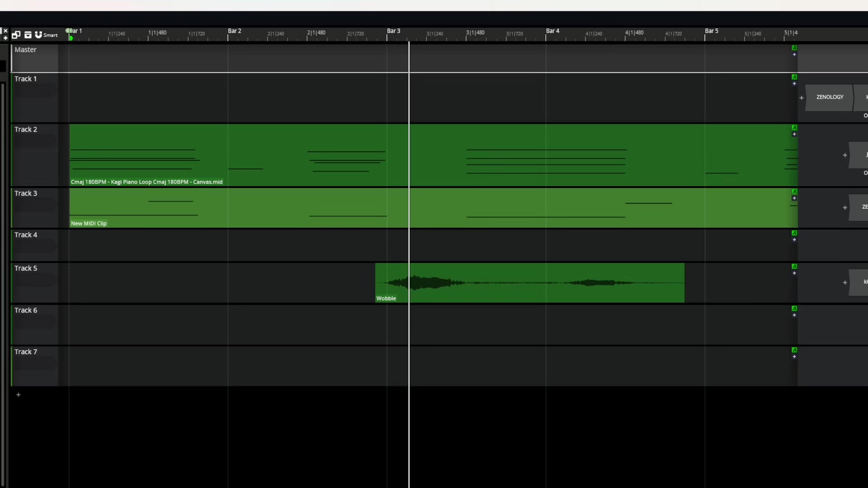
Task: Toggle automation A button on Track 2
Action: [794, 127]
